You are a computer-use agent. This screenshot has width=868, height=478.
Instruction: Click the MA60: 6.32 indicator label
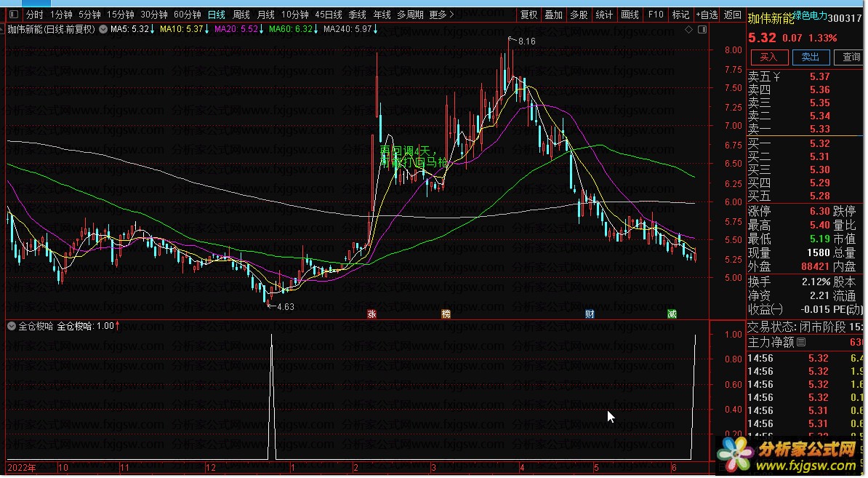(x=291, y=29)
